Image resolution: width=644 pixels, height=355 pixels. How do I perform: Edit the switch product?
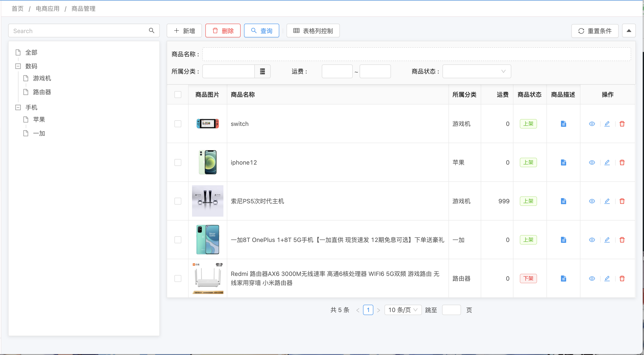pyautogui.click(x=607, y=124)
